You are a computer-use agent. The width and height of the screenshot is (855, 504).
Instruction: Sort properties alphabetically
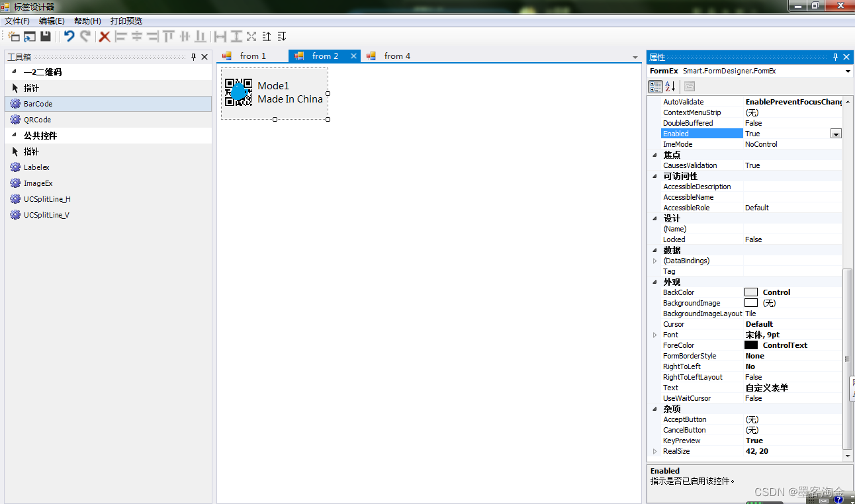670,87
